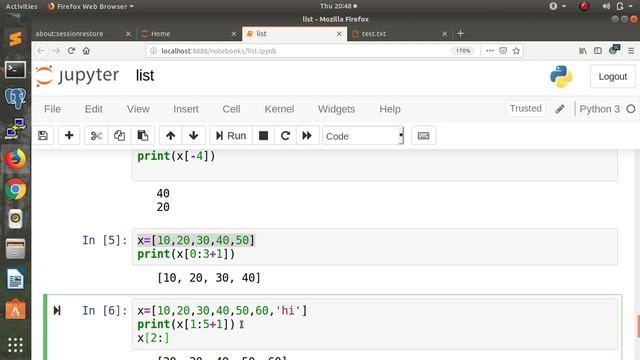Open page actions three-dots menu

point(490,51)
